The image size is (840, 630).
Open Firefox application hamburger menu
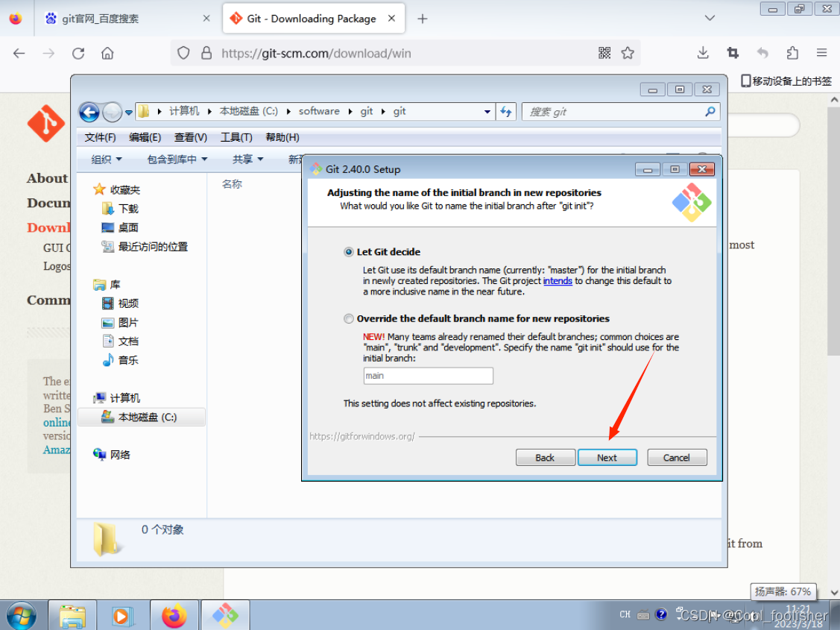[x=822, y=53]
